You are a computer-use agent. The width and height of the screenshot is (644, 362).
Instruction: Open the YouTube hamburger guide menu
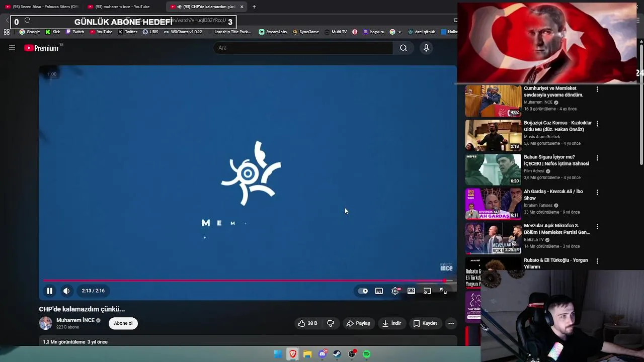12,48
